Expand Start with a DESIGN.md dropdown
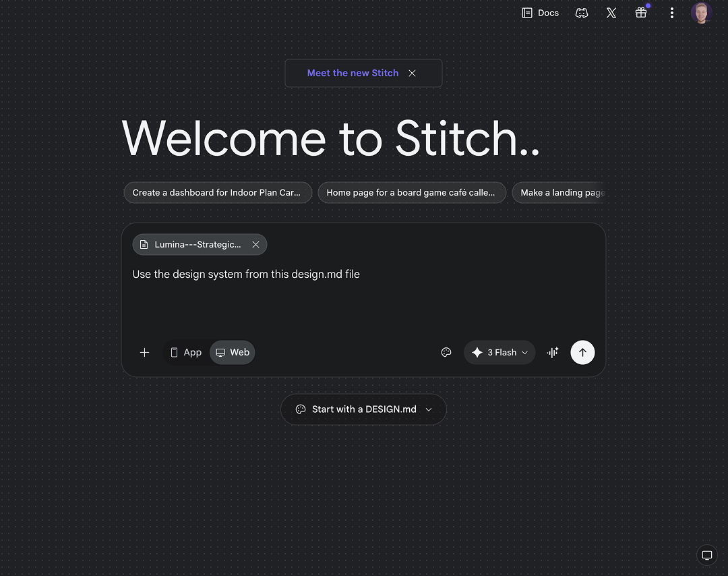Viewport: 728px width, 576px height. point(363,409)
